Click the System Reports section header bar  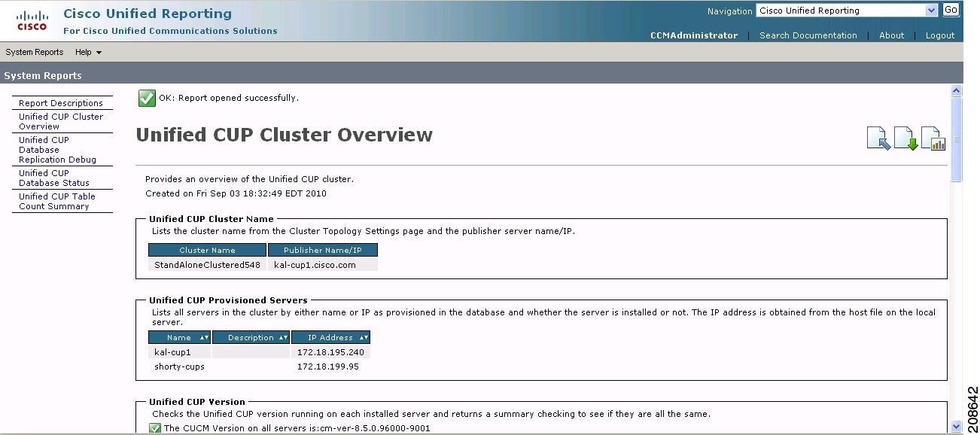click(482, 75)
